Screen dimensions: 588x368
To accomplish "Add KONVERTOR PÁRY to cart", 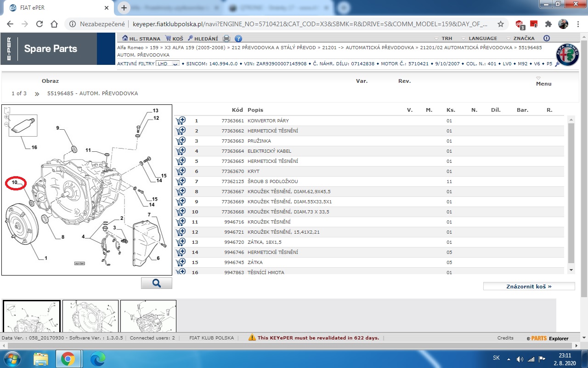I will (x=181, y=121).
